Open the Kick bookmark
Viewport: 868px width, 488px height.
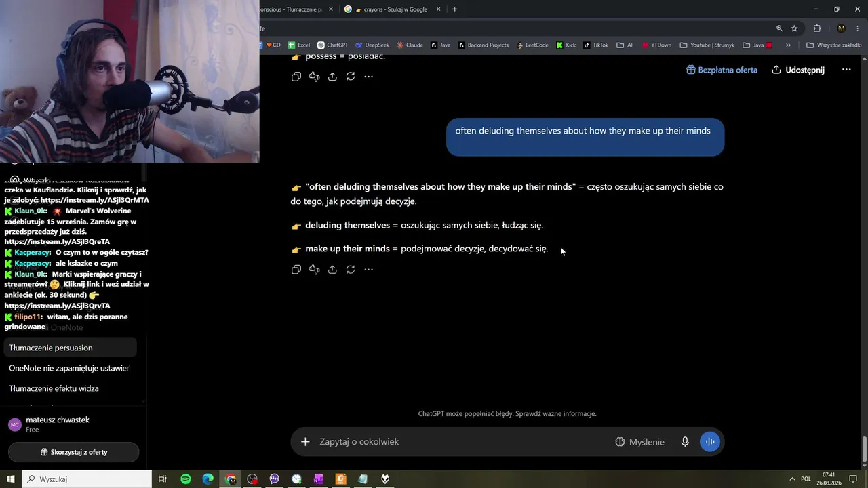coord(566,45)
